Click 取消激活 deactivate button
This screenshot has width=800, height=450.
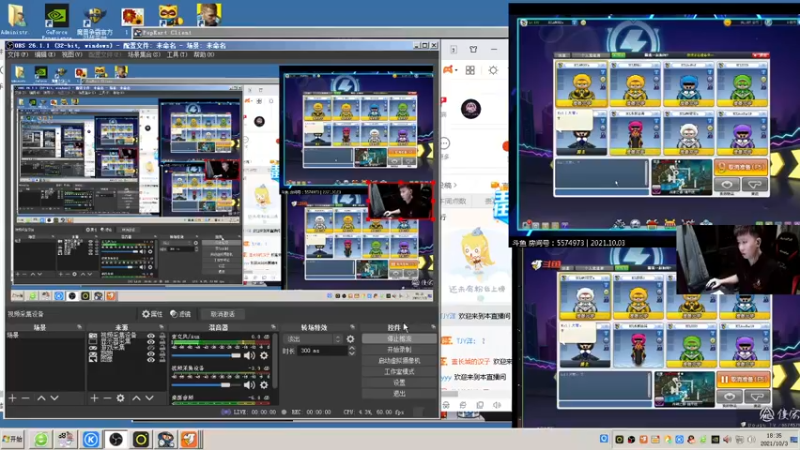point(223,314)
